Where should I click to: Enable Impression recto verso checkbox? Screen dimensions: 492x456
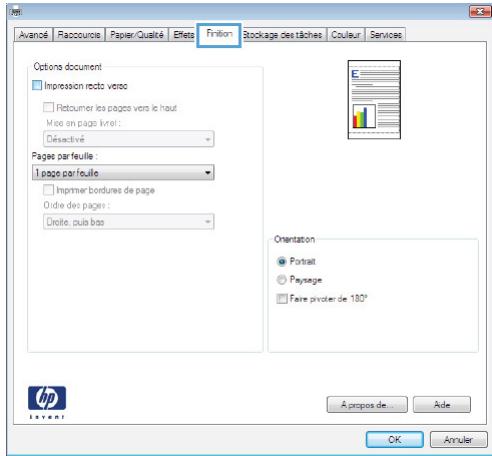coord(37,86)
